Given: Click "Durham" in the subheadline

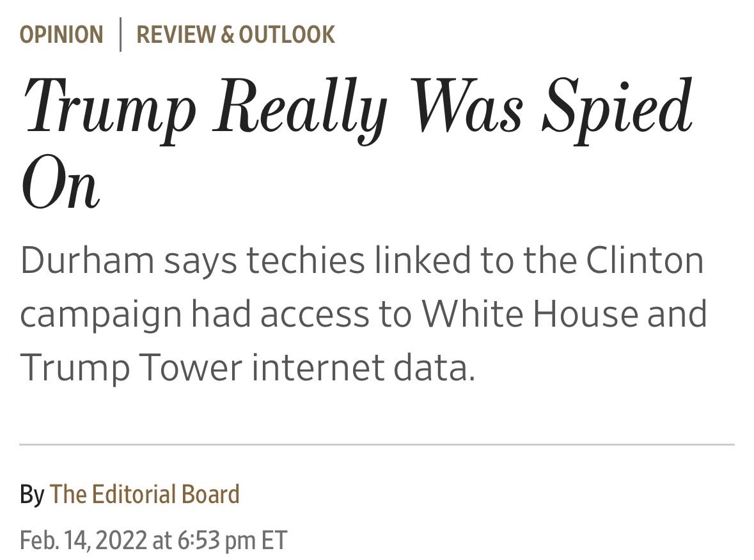Looking at the screenshot, I should pos(87,261).
